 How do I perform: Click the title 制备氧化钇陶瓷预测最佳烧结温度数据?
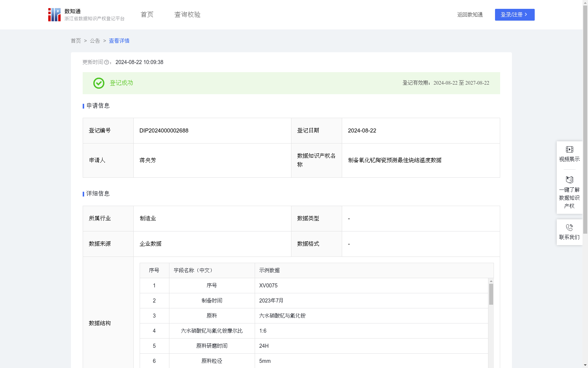[395, 160]
